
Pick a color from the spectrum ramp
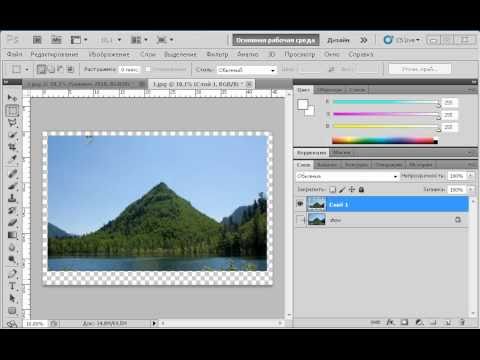385,141
